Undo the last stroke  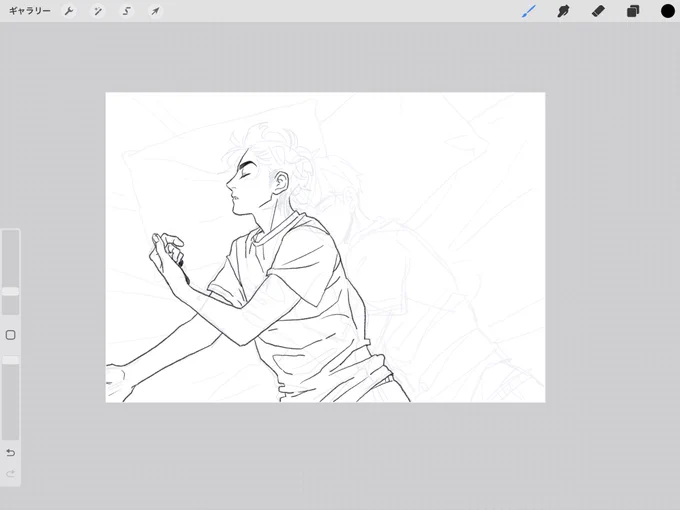pyautogui.click(x=10, y=453)
